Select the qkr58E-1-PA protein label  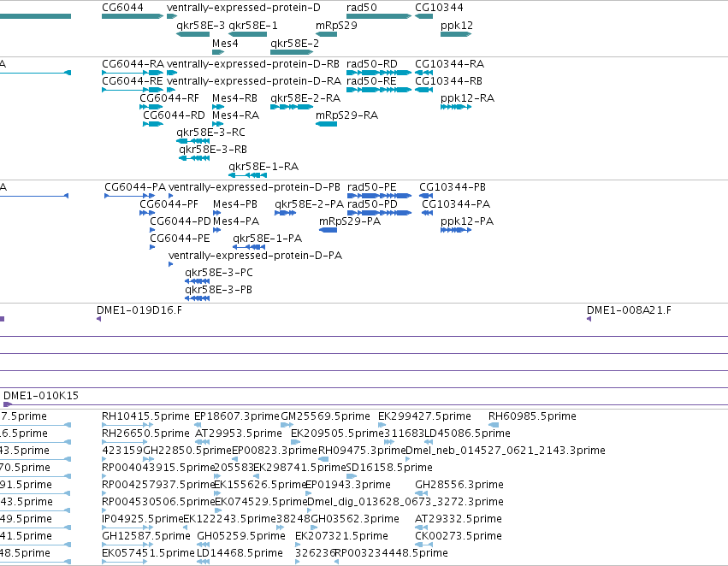(268, 239)
